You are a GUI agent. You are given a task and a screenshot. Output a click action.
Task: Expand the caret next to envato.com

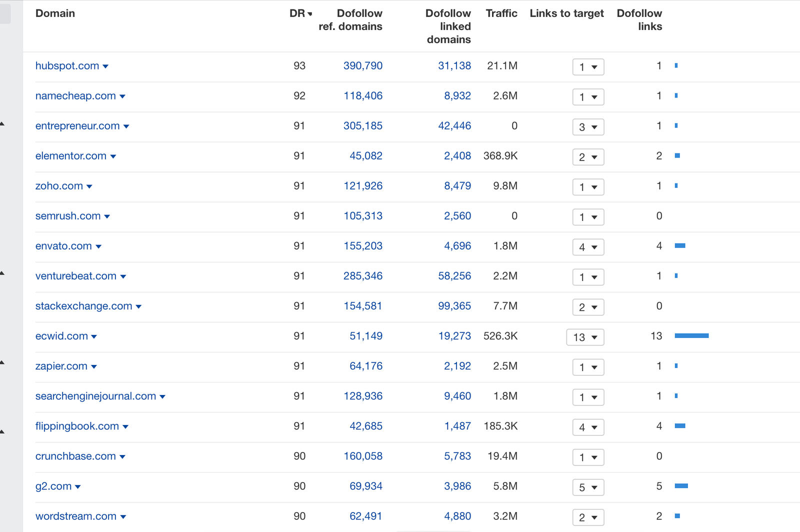pos(98,246)
